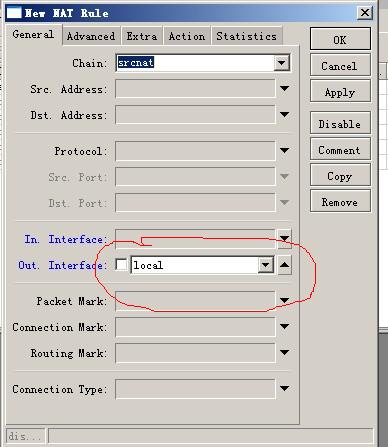Open the Advanced tab
The height and width of the screenshot is (447, 388).
tap(91, 36)
